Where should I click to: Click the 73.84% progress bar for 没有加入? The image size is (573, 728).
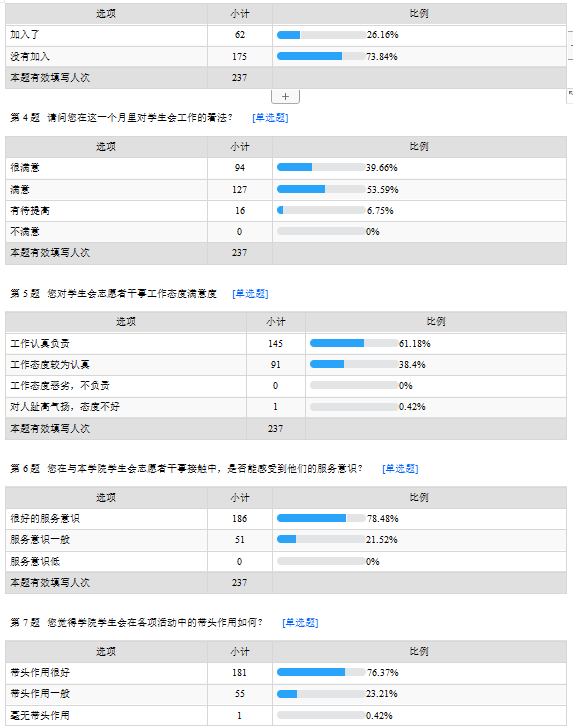(x=321, y=56)
